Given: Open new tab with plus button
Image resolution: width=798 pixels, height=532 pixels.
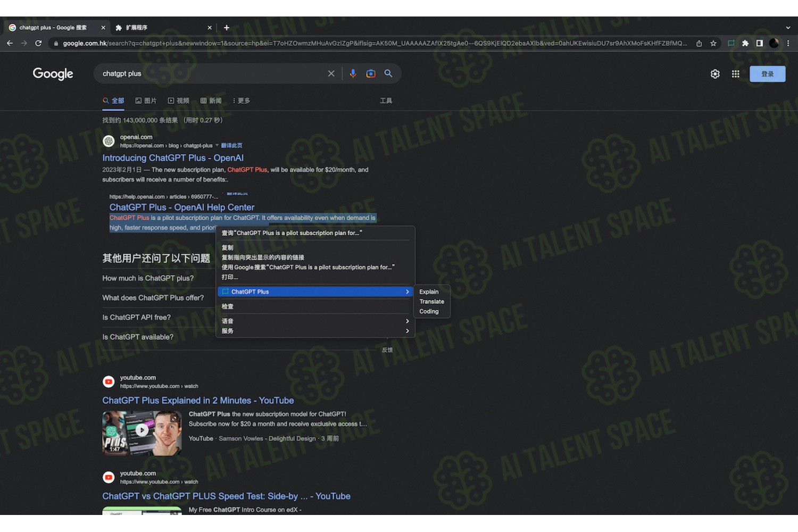Looking at the screenshot, I should tap(227, 28).
